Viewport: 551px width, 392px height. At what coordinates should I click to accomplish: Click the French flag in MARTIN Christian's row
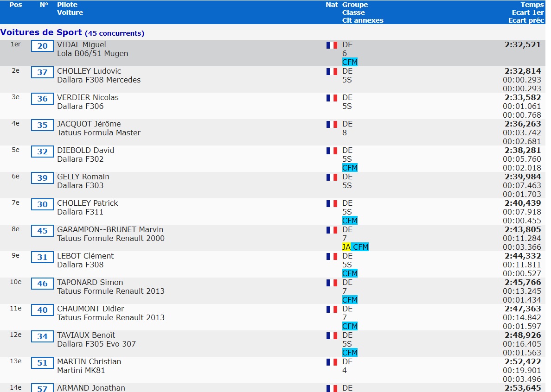[332, 362]
